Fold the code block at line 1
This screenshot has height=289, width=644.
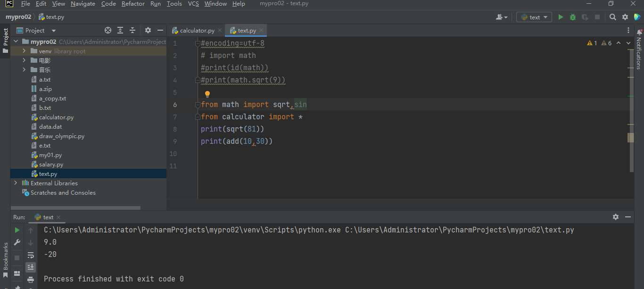[x=198, y=43]
